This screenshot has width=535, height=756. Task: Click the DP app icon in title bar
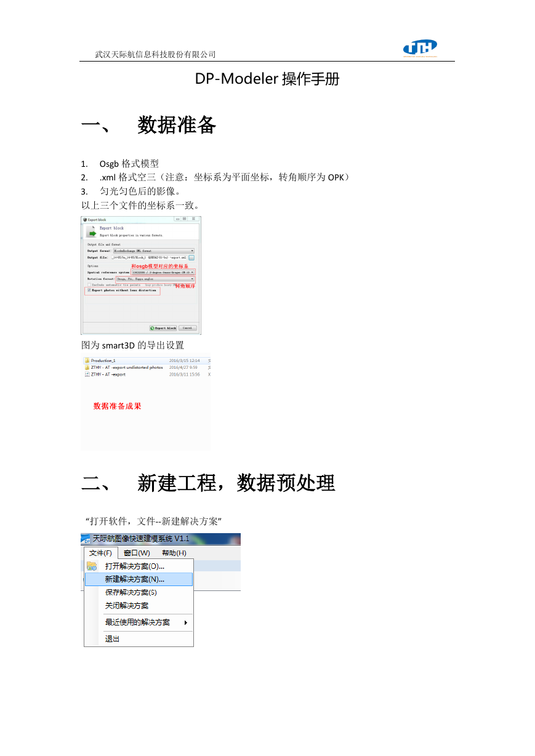coord(86,540)
